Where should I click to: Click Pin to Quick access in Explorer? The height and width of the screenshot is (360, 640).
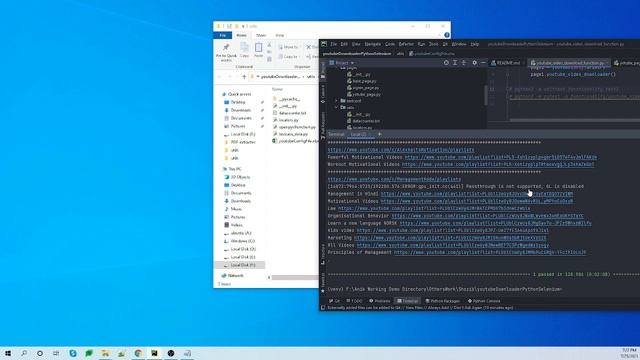coord(226,52)
